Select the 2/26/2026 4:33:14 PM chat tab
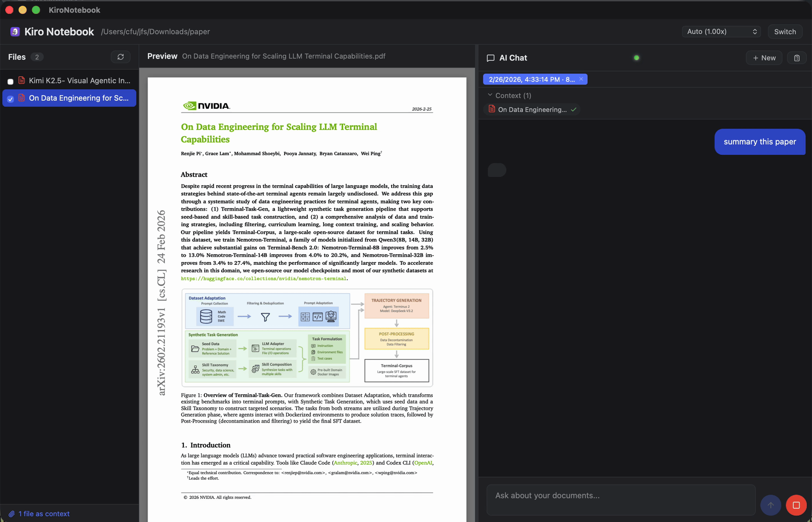812x522 pixels. coord(531,80)
